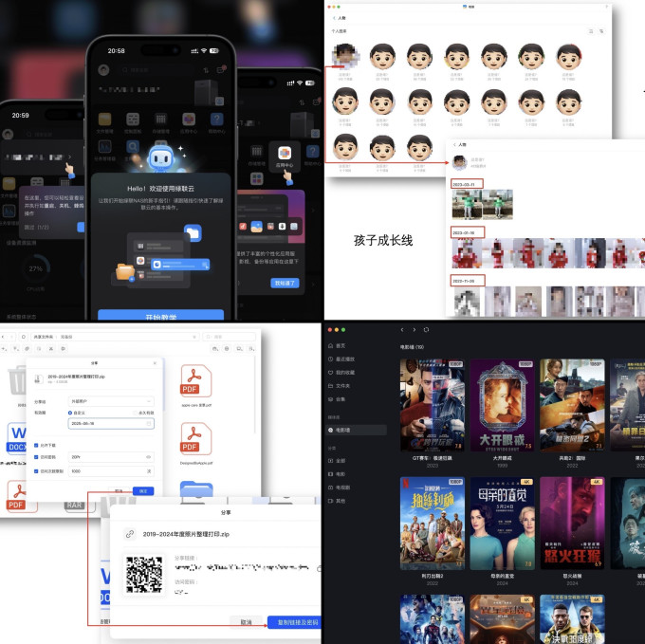Click the expiry date field in share dialog
645x644 pixels.
point(111,424)
